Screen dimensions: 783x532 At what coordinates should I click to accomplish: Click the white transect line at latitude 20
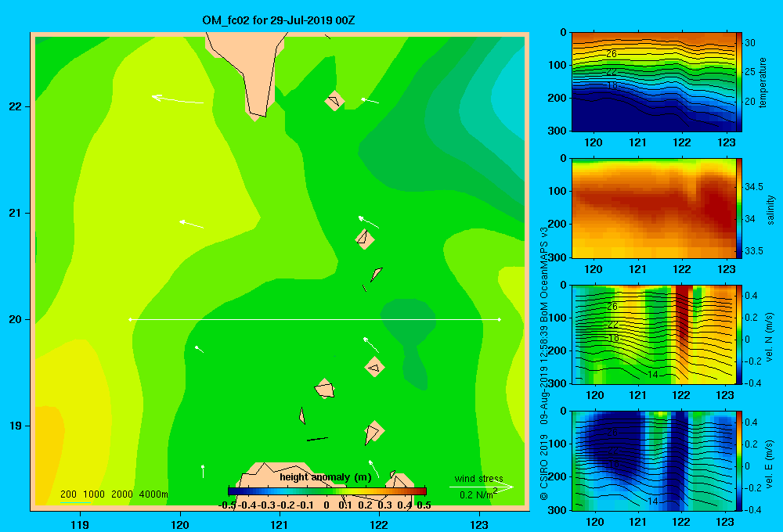coord(315,319)
